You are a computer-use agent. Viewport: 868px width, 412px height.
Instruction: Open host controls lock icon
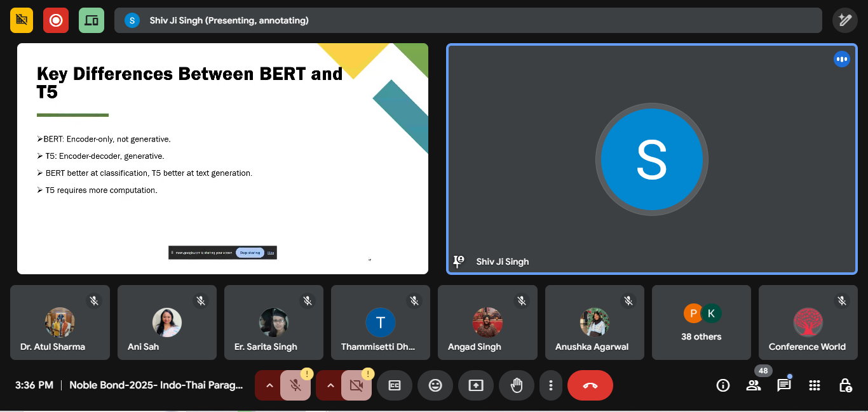[x=845, y=385]
